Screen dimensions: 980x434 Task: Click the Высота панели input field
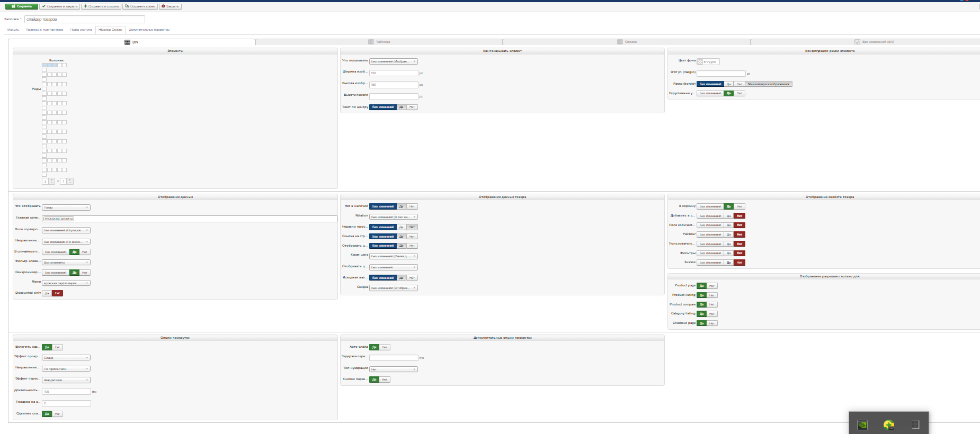(394, 96)
